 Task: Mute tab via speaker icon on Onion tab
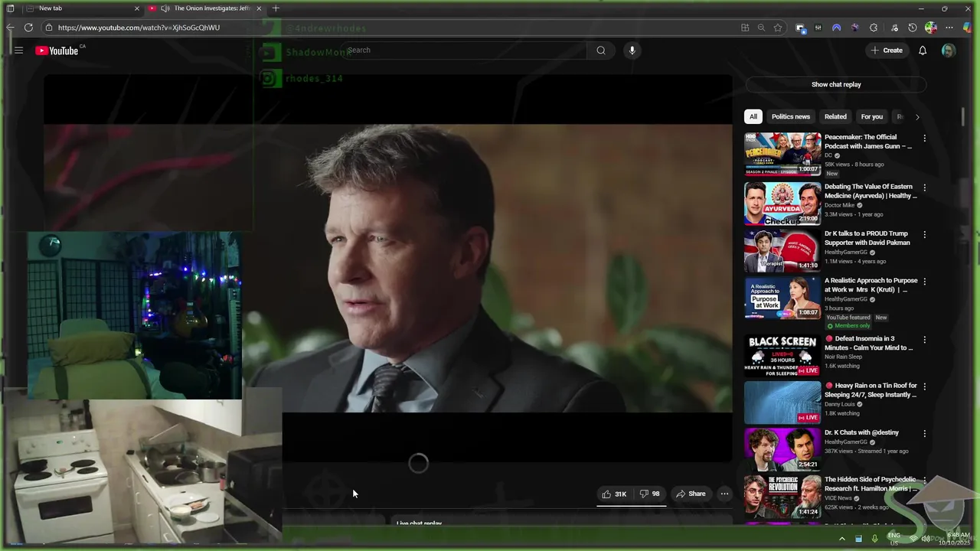165,8
